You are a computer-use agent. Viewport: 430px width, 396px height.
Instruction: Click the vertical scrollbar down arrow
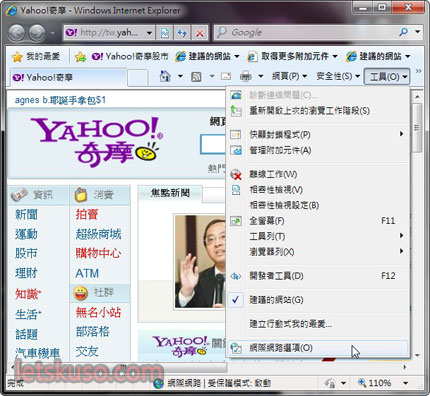(x=417, y=355)
